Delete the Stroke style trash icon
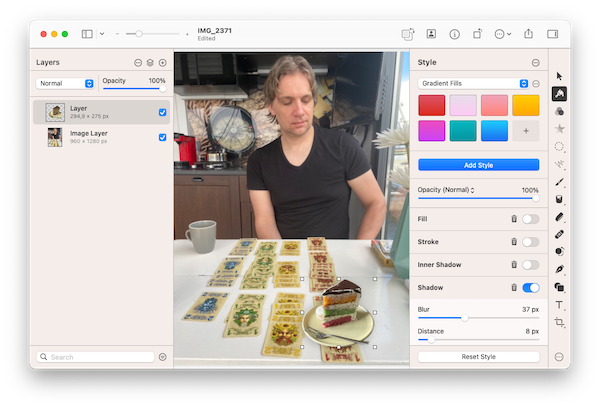The height and width of the screenshot is (408, 600). click(514, 242)
